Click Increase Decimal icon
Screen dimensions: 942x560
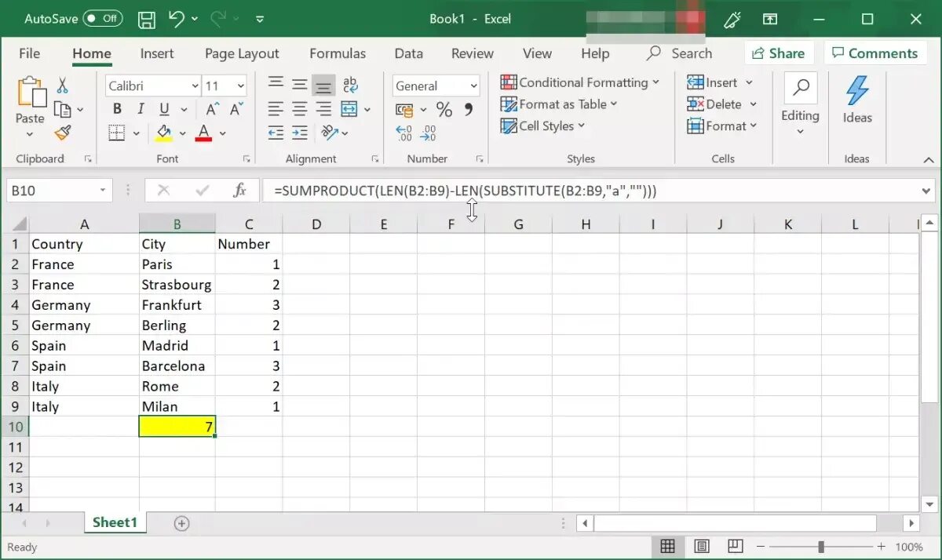tap(403, 133)
